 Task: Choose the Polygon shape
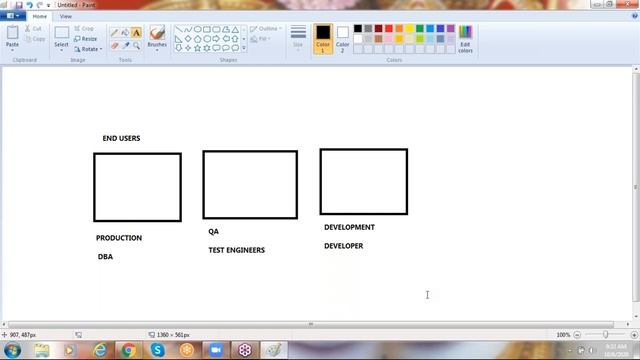(x=225, y=29)
